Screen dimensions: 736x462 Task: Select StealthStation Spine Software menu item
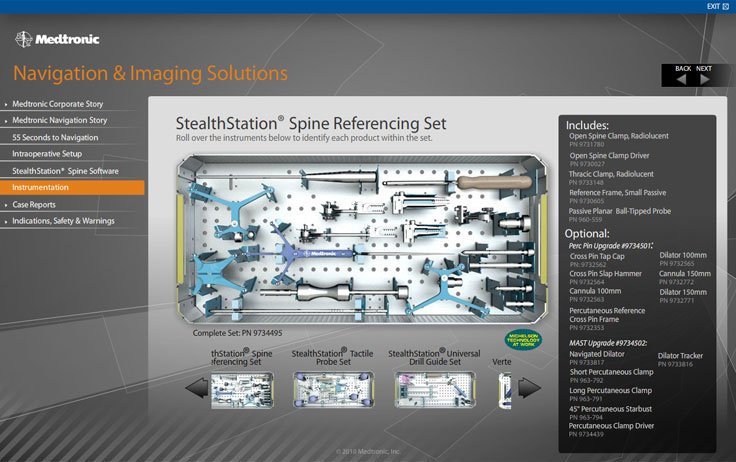(65, 171)
